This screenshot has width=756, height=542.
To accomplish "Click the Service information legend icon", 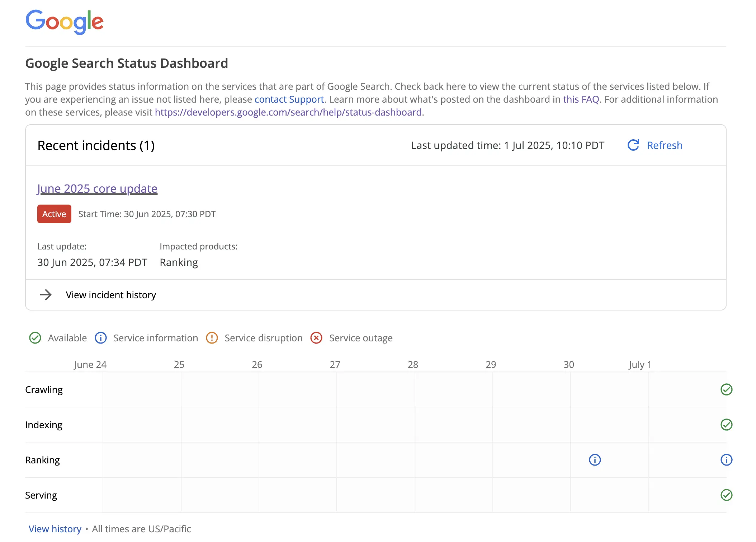I will point(101,338).
